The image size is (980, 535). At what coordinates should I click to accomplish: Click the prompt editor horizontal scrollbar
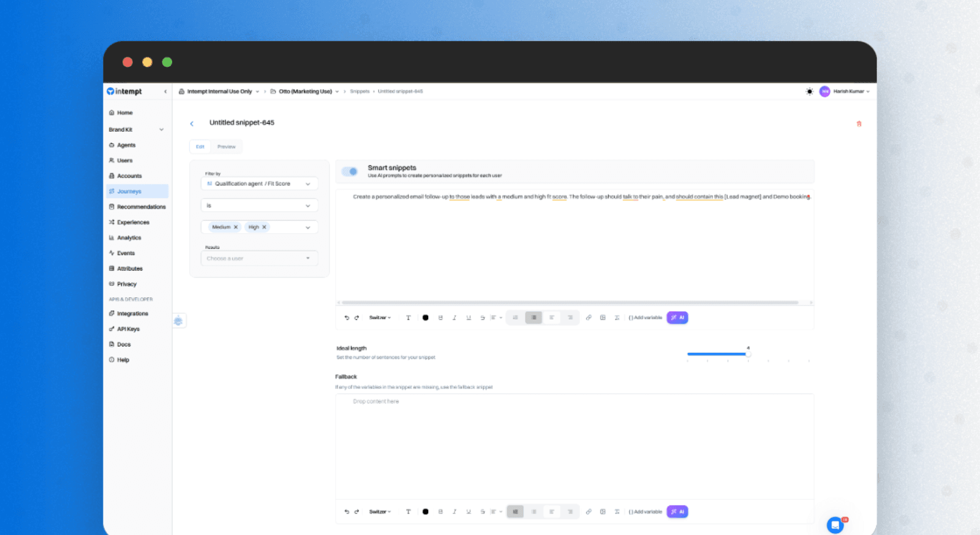coord(570,303)
